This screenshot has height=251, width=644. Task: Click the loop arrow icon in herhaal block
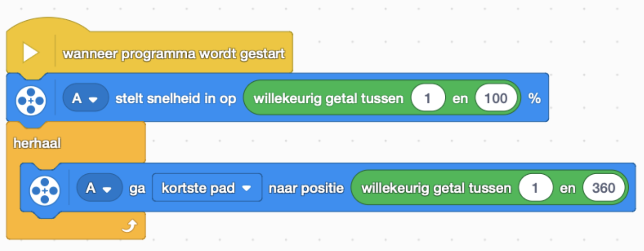pyautogui.click(x=130, y=226)
